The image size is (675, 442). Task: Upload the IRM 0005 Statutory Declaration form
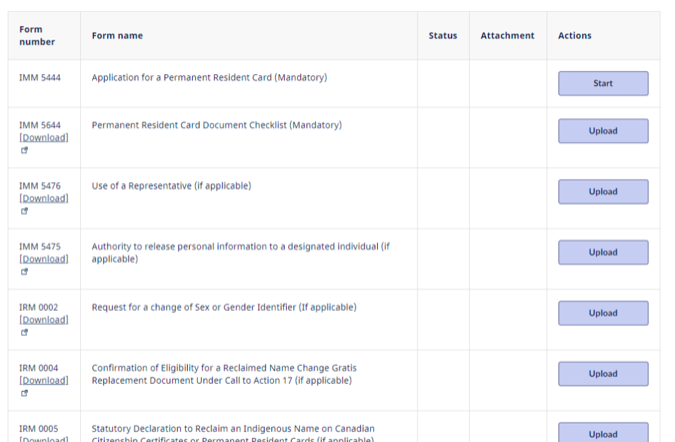603,434
